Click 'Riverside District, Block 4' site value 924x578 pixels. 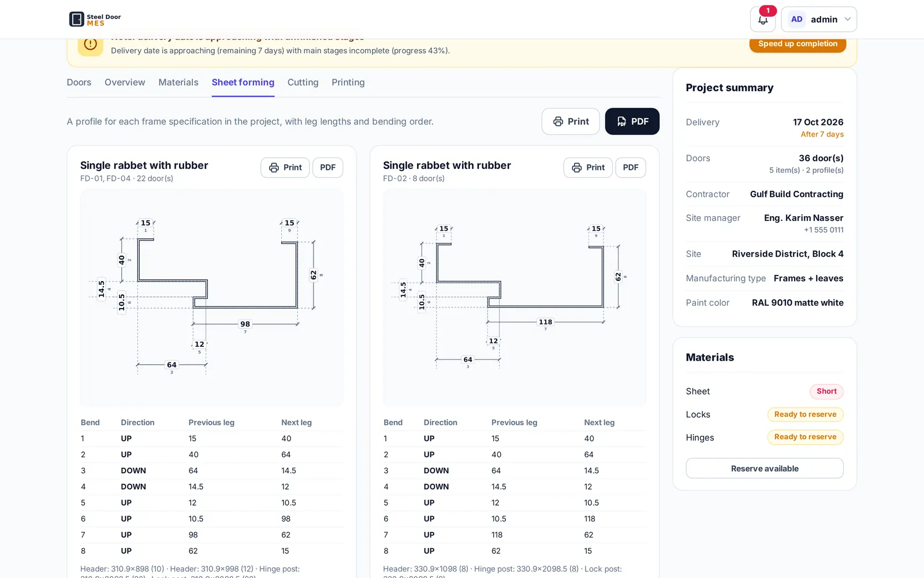tap(788, 254)
